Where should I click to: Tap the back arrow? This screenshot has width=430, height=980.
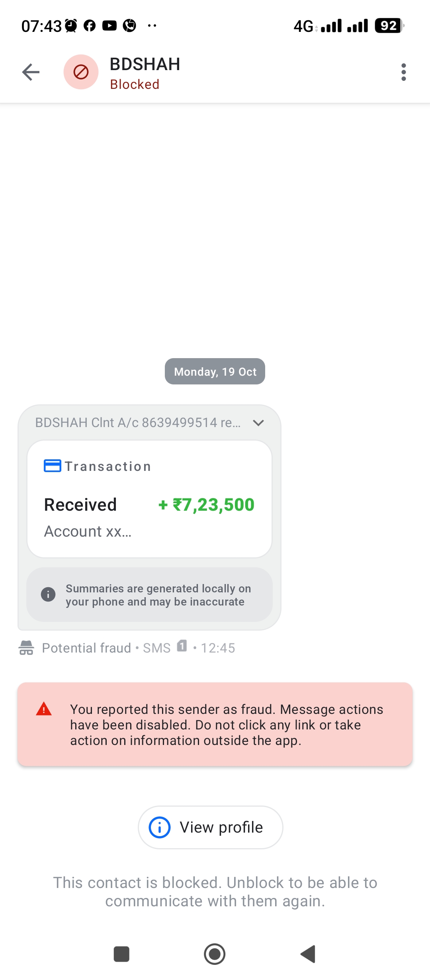(31, 72)
